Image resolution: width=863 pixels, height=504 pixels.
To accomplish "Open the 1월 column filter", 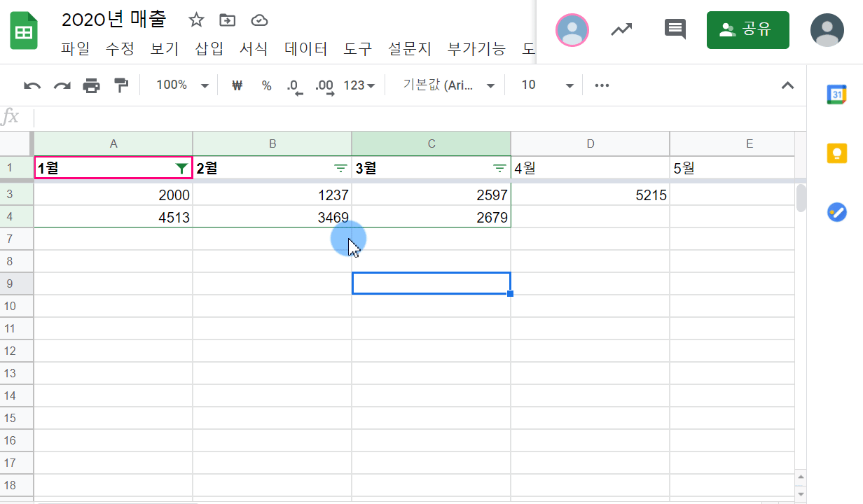I will point(181,168).
